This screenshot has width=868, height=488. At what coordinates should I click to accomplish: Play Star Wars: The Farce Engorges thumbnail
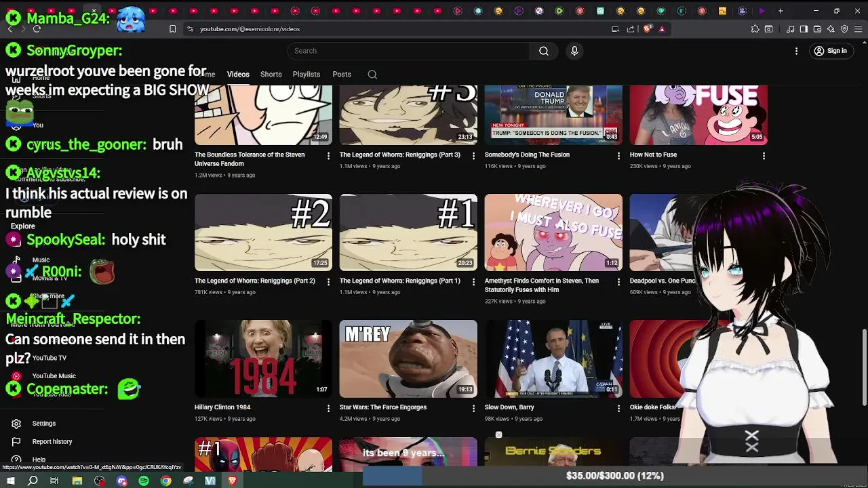(408, 359)
